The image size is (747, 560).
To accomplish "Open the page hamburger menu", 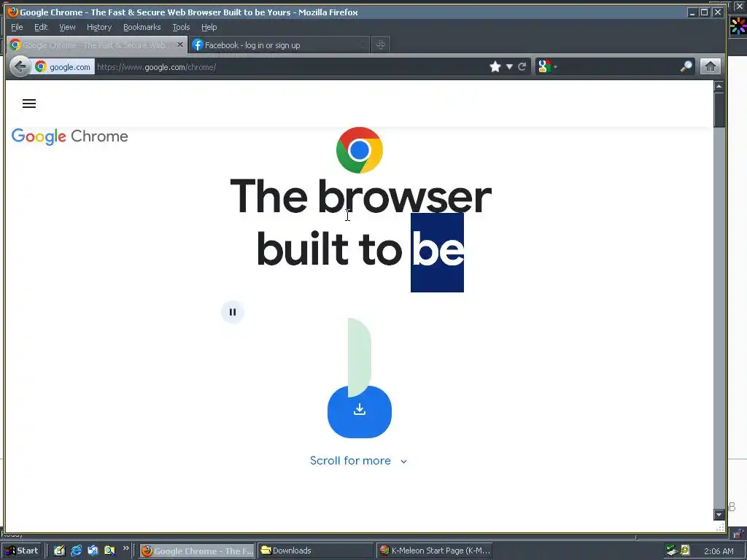I will coord(29,104).
